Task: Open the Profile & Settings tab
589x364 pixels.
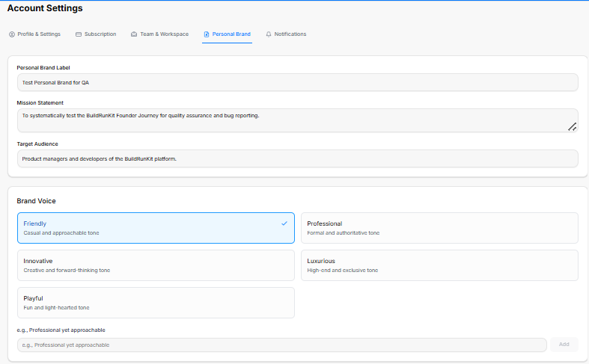Action: (34, 34)
